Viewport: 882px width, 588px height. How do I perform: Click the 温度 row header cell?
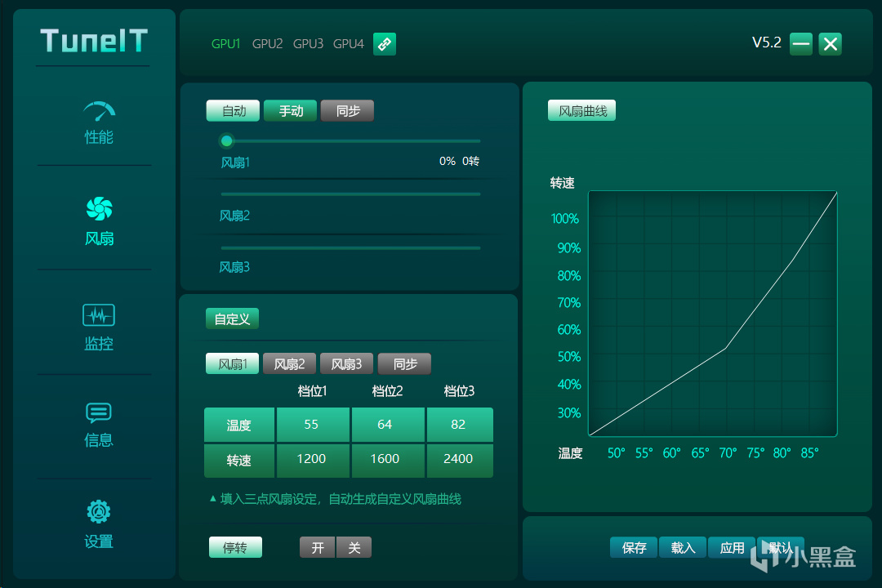click(239, 425)
